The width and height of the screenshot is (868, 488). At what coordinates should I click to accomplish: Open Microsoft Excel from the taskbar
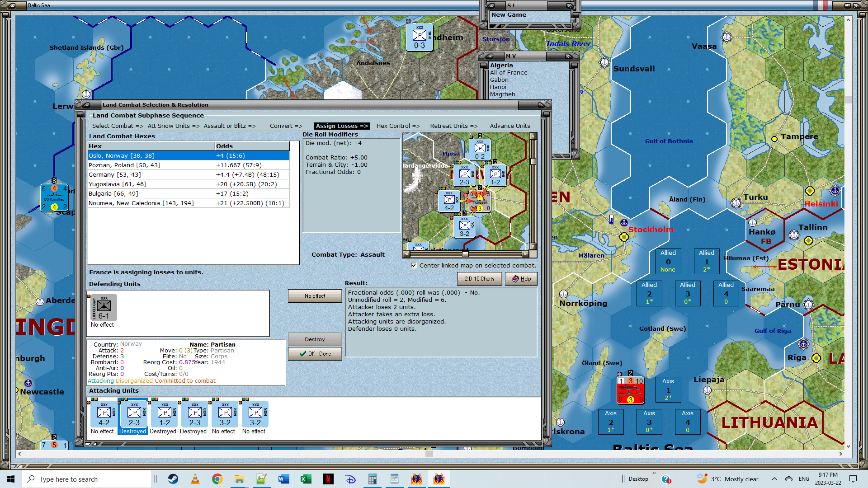(x=306, y=479)
